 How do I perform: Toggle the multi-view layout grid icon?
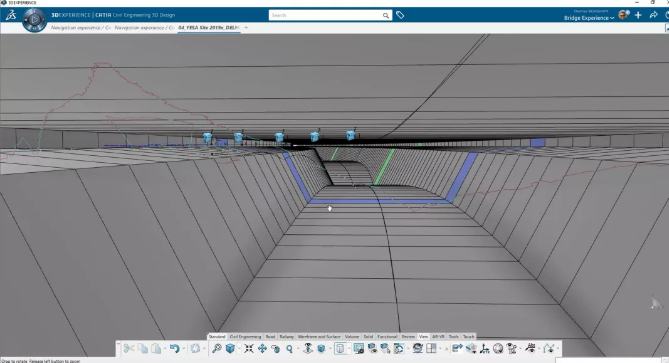pyautogui.click(x=431, y=348)
